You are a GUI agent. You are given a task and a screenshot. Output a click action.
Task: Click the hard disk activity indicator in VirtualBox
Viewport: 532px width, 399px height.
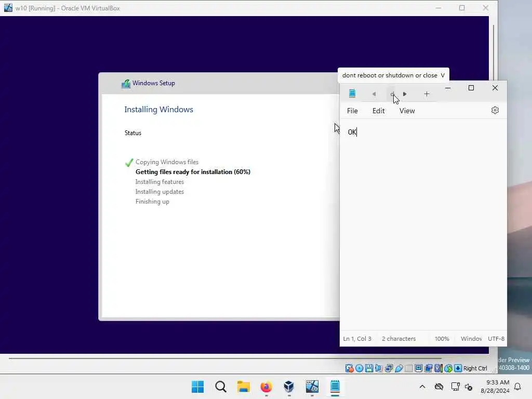pos(349,368)
